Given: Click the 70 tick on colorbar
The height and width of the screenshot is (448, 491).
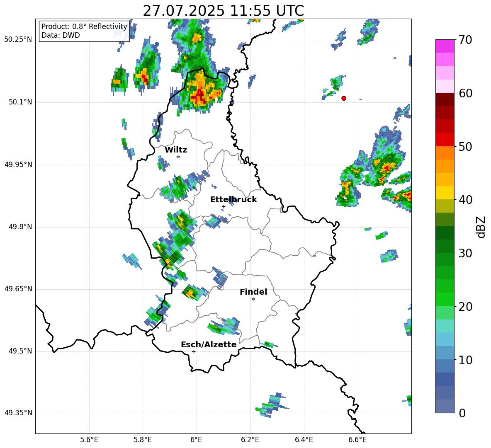Looking at the screenshot, I should (465, 40).
